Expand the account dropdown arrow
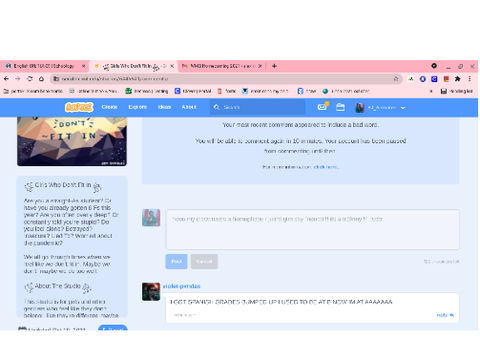 (403, 108)
